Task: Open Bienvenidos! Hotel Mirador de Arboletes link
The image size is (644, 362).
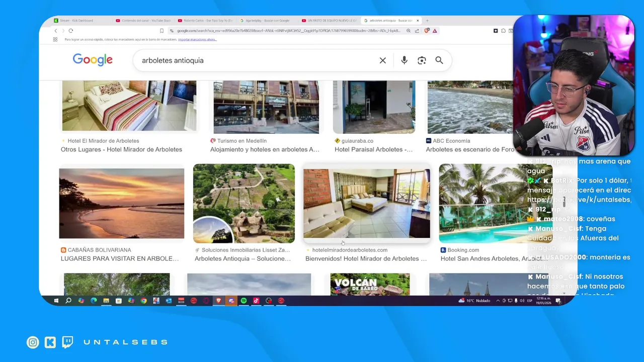Action: (x=366, y=258)
